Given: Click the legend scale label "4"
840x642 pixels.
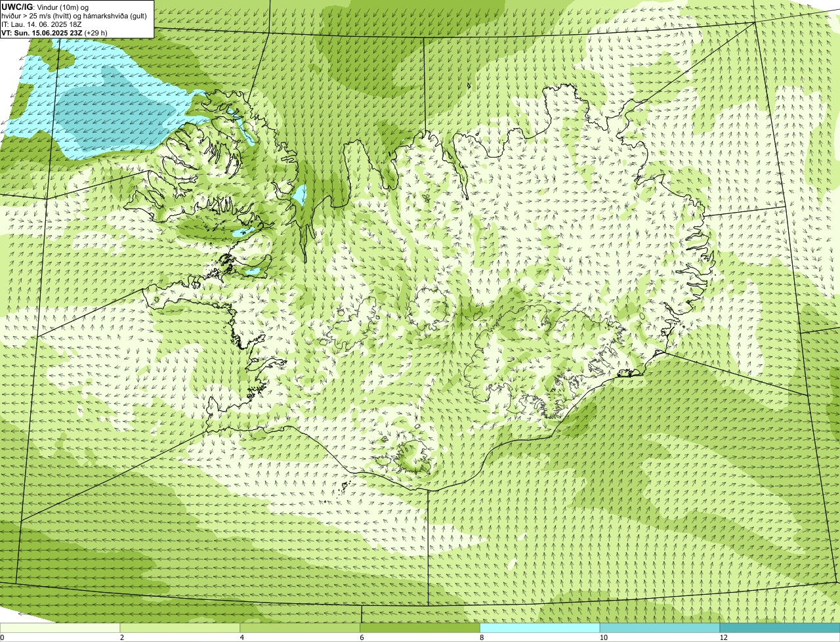Looking at the screenshot, I should (242, 637).
